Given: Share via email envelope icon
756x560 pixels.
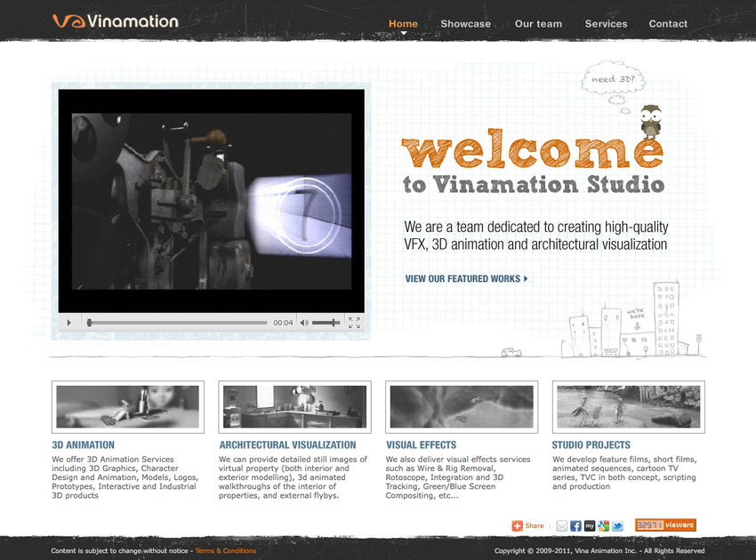Looking at the screenshot, I should (x=562, y=526).
